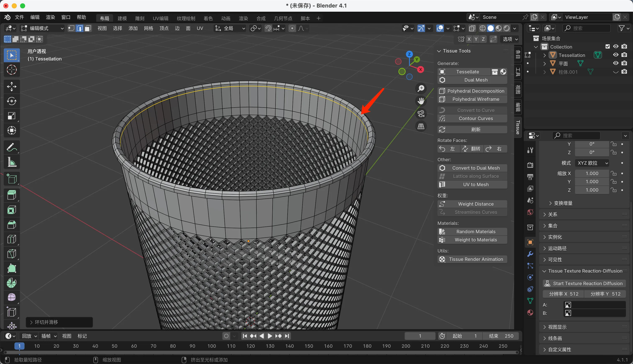Click the 缩放 X value field

[x=592, y=173]
